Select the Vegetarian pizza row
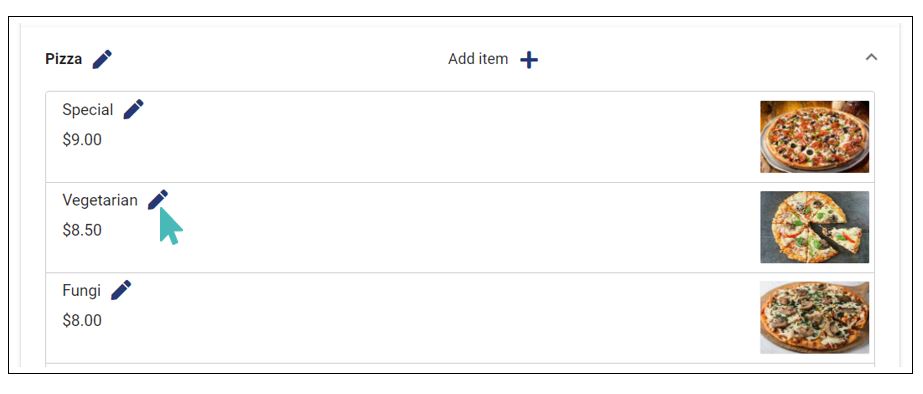The width and height of the screenshot is (923, 394). [460, 227]
